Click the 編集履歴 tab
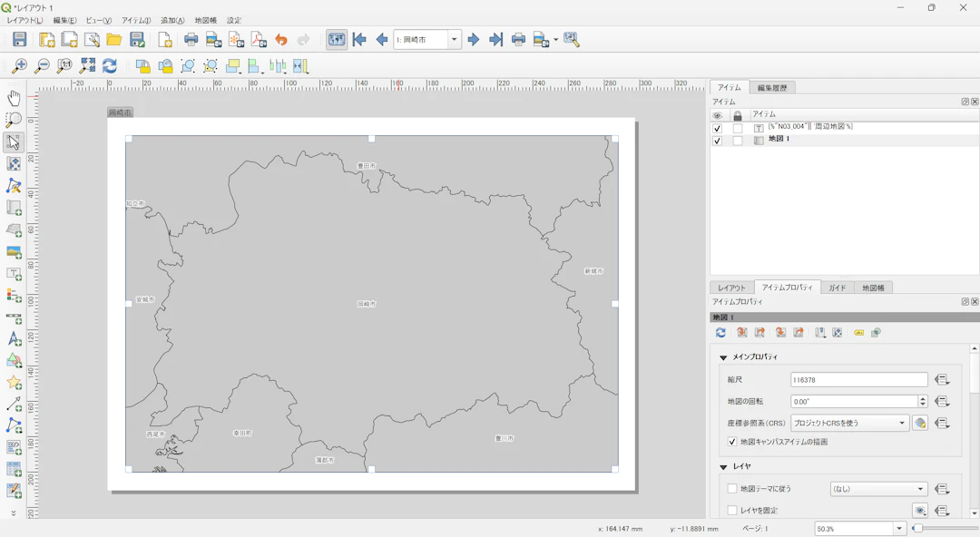980x537 pixels. [x=772, y=88]
